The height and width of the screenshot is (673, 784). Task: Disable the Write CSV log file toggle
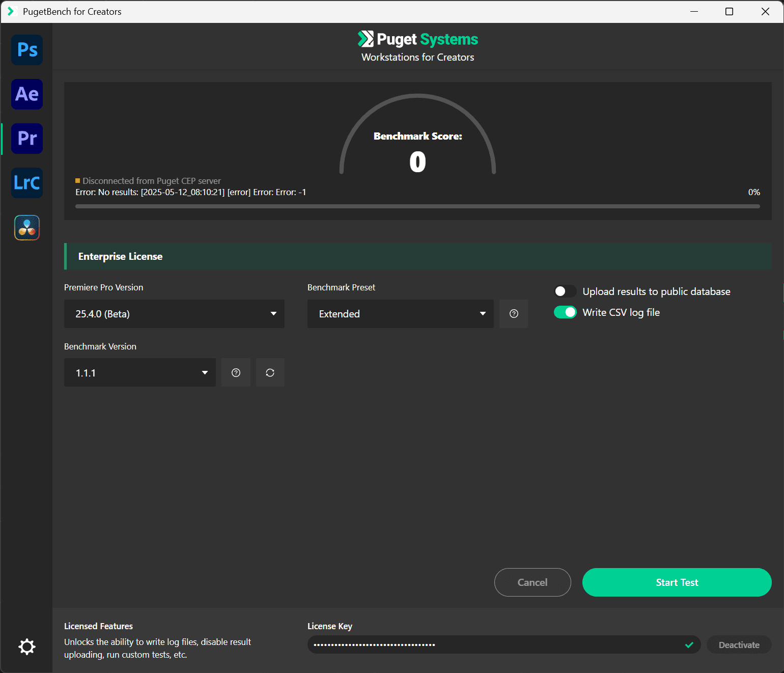click(x=565, y=312)
